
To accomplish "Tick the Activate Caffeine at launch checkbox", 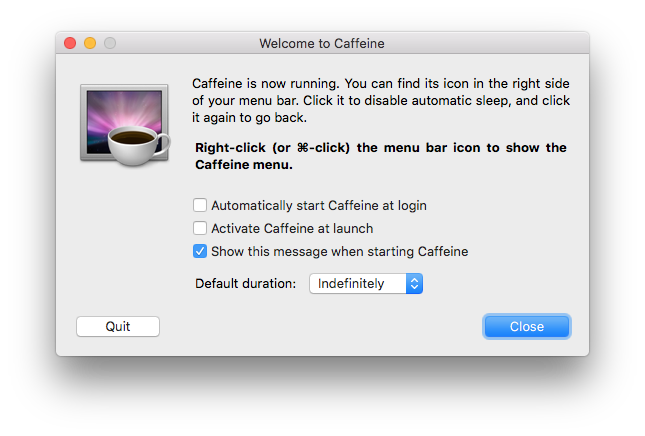I will 201,228.
